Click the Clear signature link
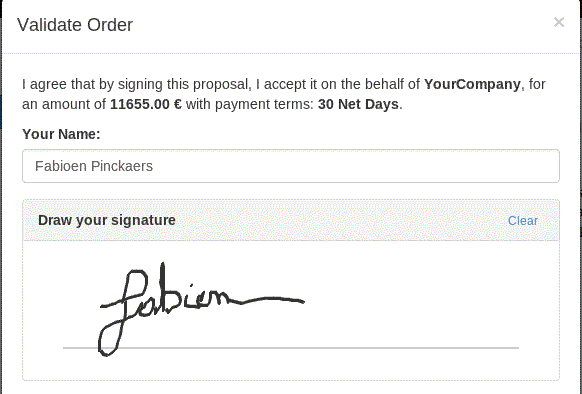This screenshot has height=394, width=582. pos(523,221)
